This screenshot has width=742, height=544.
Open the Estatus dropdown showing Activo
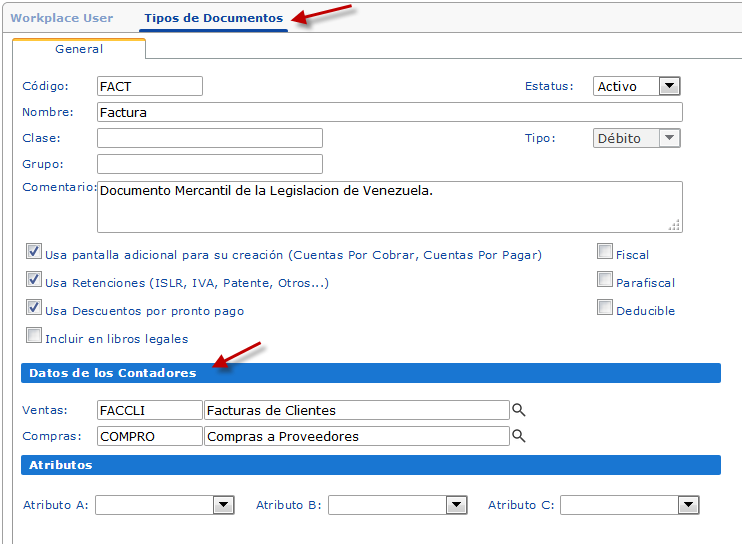coord(636,86)
